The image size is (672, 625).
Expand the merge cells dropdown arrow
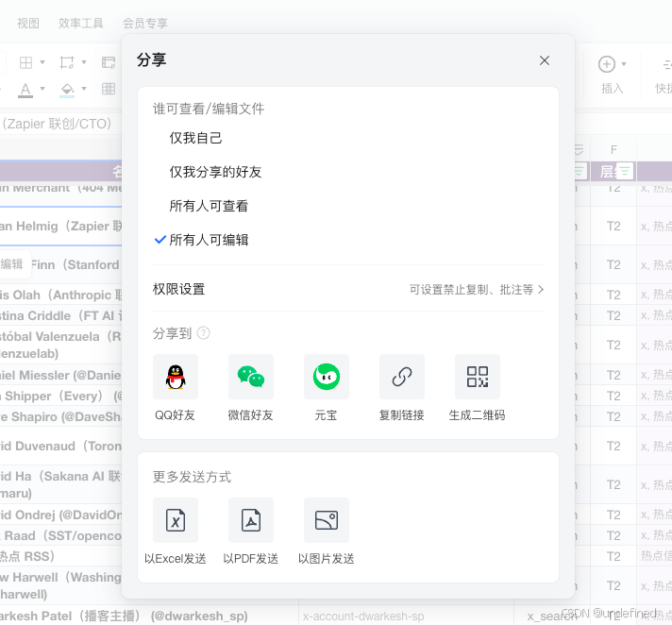84,62
